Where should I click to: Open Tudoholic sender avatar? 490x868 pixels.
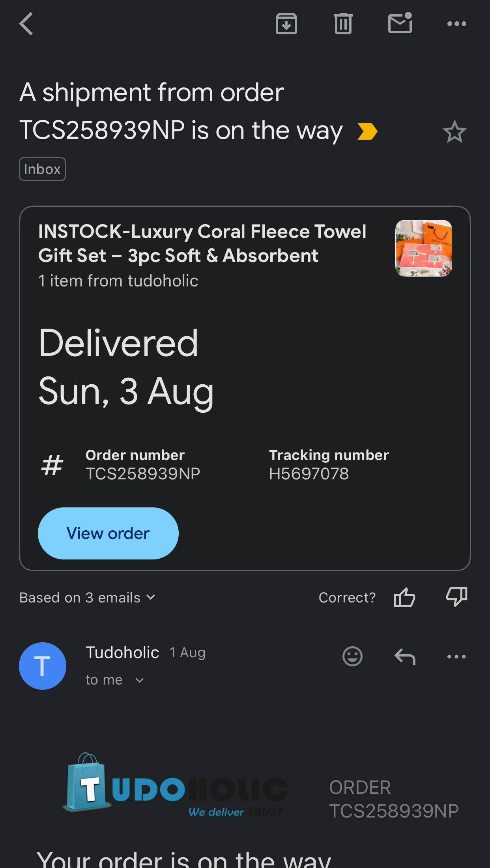(x=43, y=666)
